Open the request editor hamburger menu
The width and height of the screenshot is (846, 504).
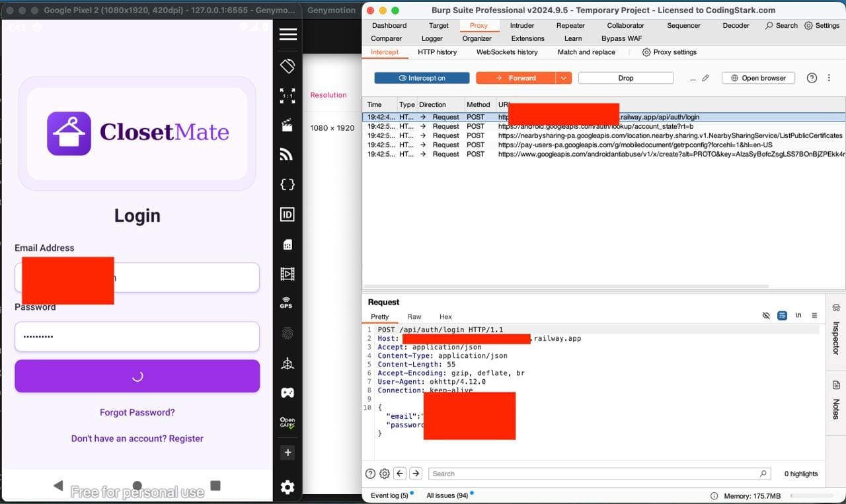(x=814, y=316)
